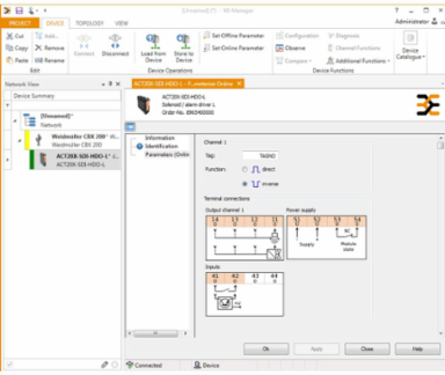Select the direct function radio button
The width and height of the screenshot is (445, 375).
245,169
